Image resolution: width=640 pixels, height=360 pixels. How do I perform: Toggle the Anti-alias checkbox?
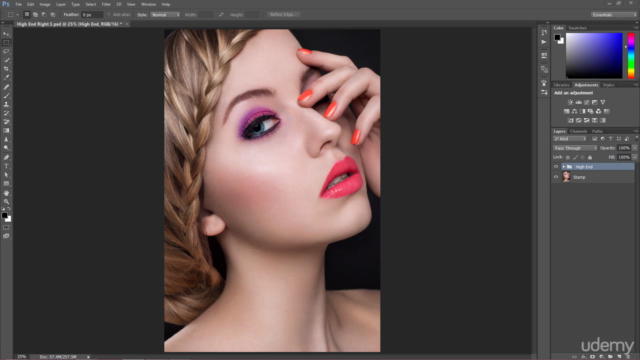109,15
